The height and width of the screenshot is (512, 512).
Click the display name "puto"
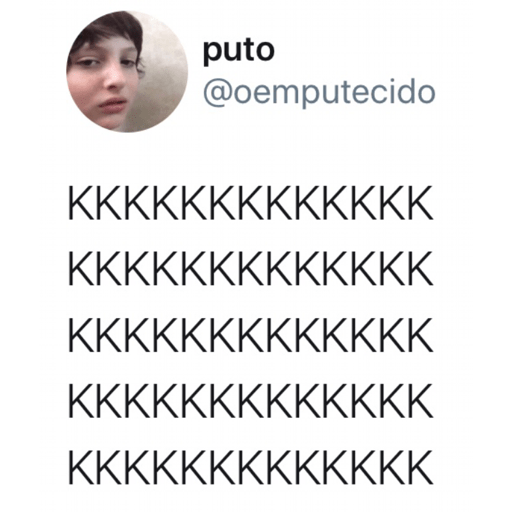pyautogui.click(x=239, y=52)
